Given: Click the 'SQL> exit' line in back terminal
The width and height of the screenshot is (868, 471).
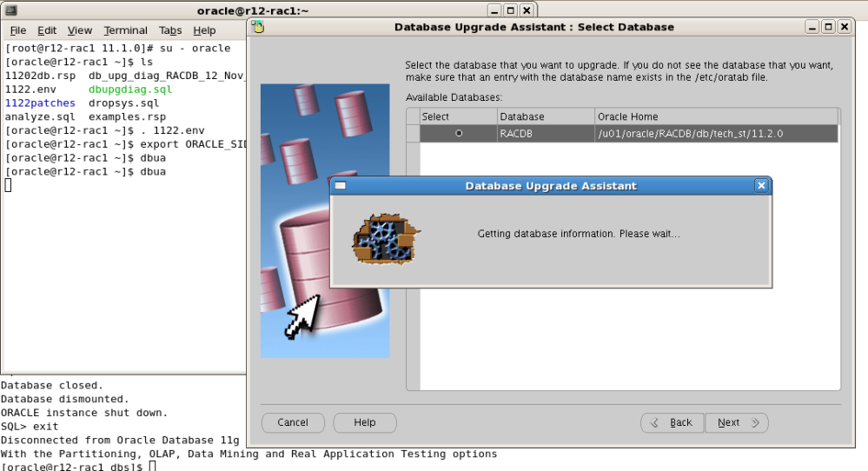Looking at the screenshot, I should [30, 427].
